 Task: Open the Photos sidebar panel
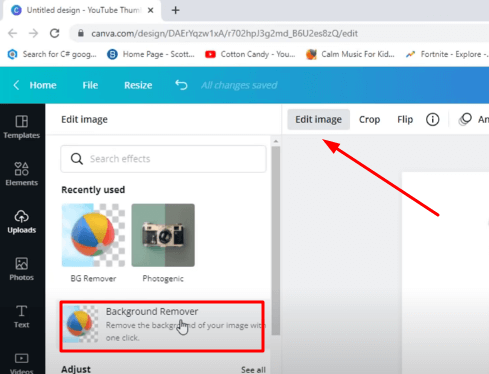(22, 269)
